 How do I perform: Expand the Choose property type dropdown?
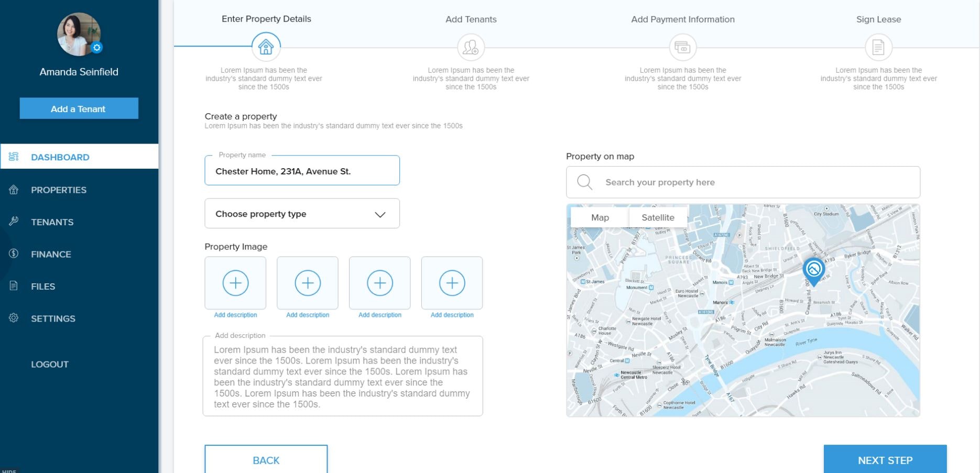(x=302, y=214)
